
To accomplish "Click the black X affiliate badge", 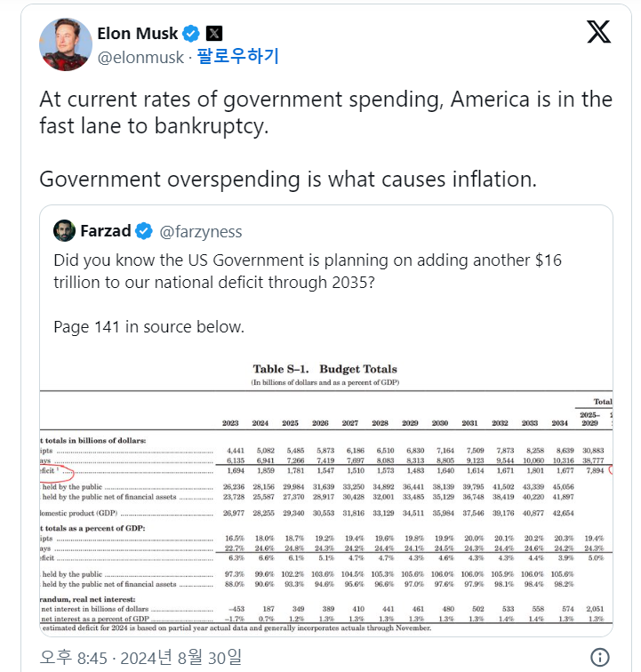I will [x=214, y=35].
